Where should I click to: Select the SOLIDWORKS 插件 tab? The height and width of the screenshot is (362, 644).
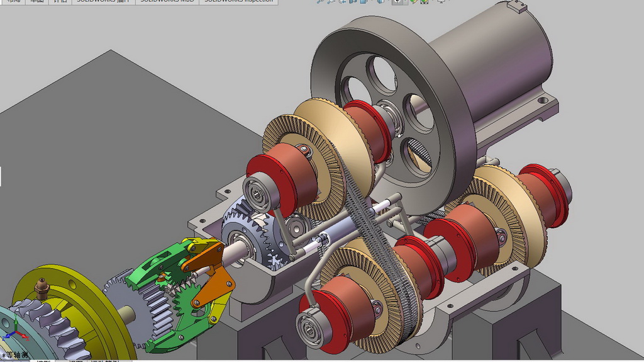coord(104,1)
